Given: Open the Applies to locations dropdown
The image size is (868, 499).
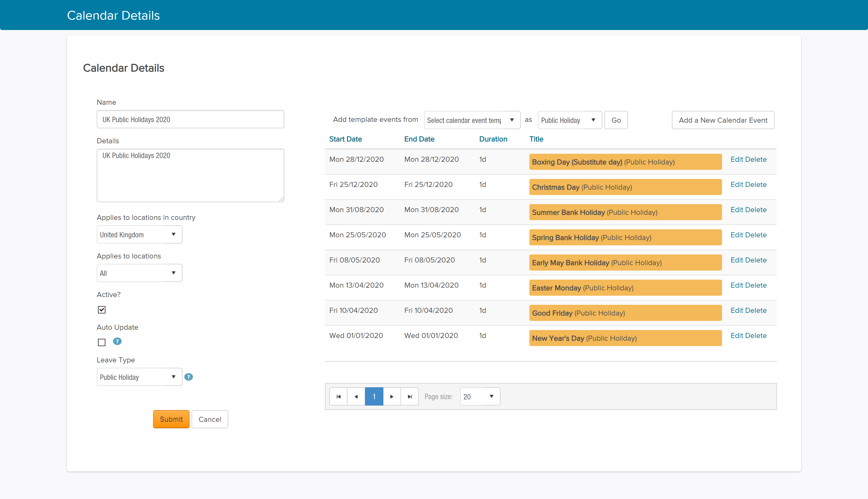Looking at the screenshot, I should pyautogui.click(x=140, y=273).
